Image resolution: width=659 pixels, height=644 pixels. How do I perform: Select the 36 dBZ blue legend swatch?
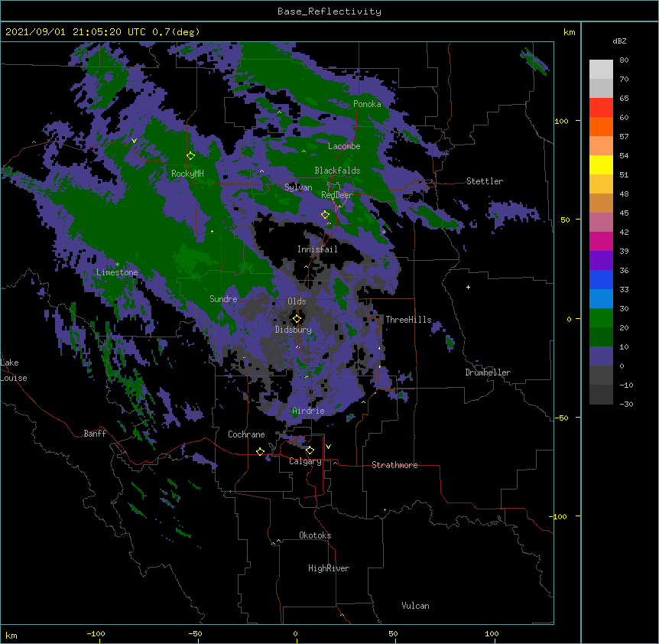(x=601, y=279)
